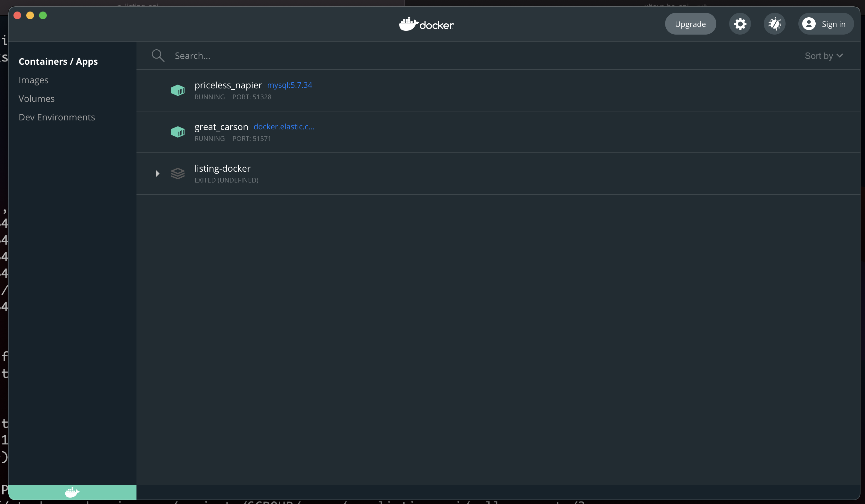
Task: Click the Upgrade button
Action: pyautogui.click(x=690, y=24)
